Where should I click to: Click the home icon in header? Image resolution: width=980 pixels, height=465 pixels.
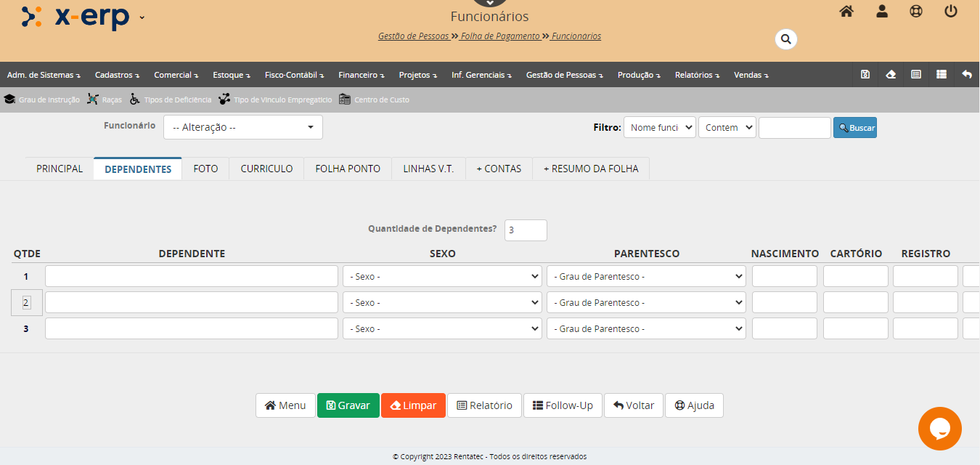pos(846,12)
